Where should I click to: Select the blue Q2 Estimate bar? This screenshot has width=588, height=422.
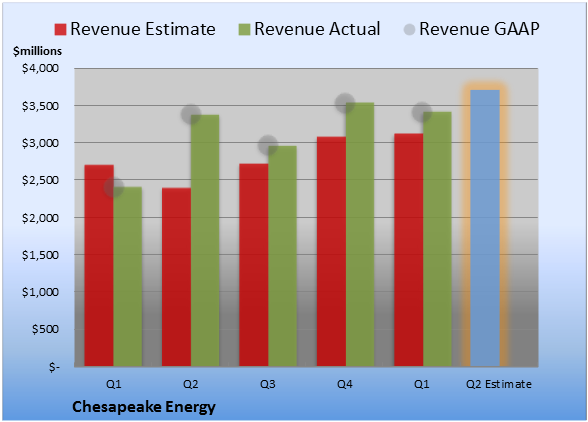coord(485,228)
